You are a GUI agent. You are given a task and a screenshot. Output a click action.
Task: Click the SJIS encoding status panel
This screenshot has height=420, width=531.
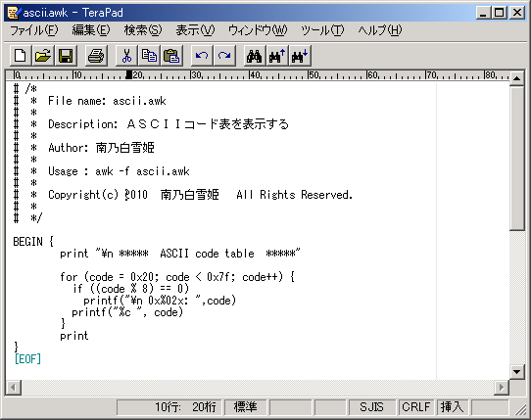(x=372, y=407)
